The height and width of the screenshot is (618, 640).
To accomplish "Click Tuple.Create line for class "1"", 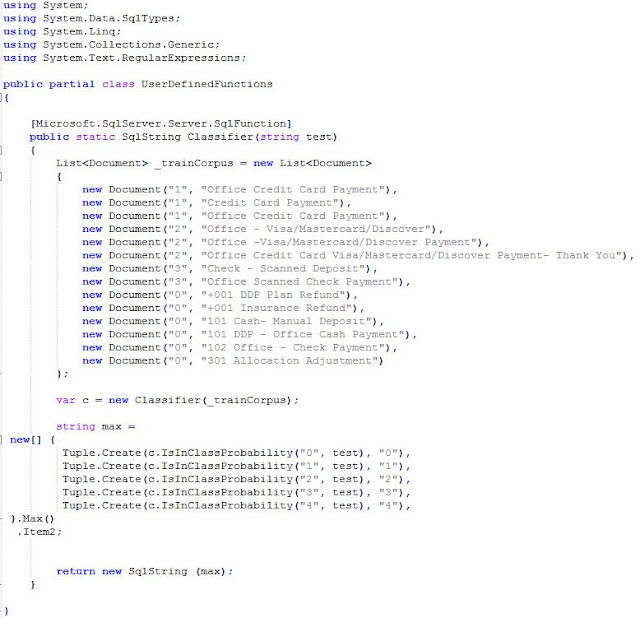I will pos(236,466).
